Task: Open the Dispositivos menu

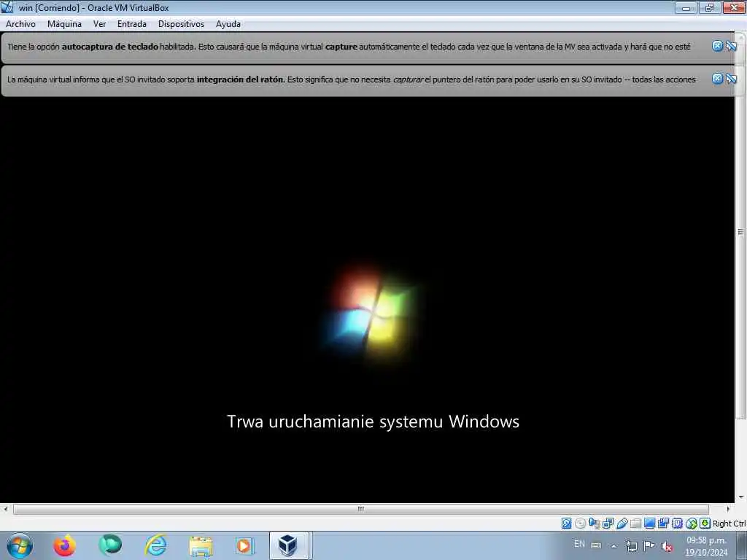Action: tap(181, 24)
